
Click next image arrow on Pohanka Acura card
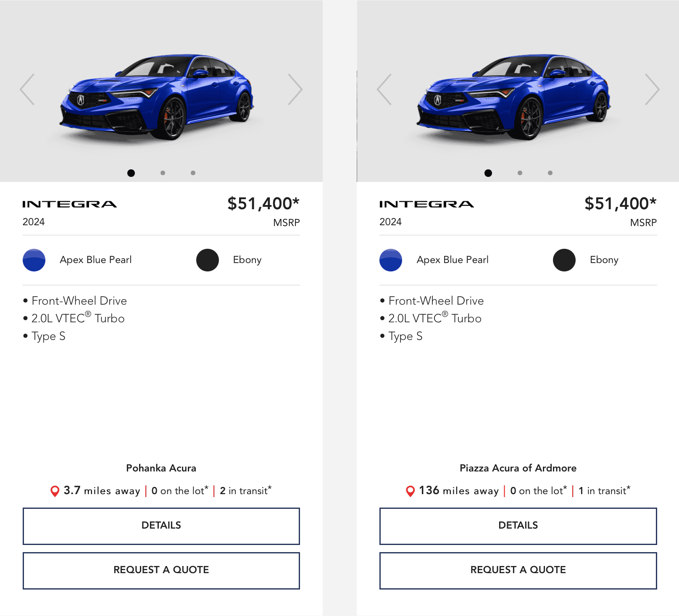click(295, 90)
